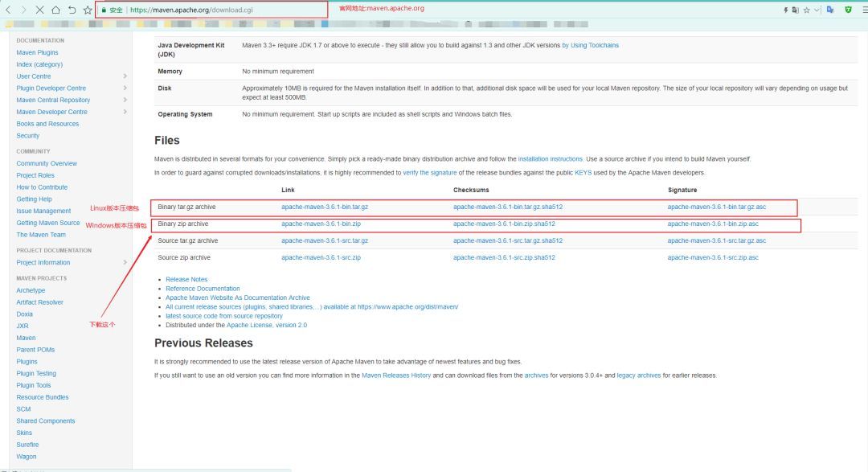The width and height of the screenshot is (868, 472).
Task: Open the blue translate extension icon
Action: coord(829,10)
